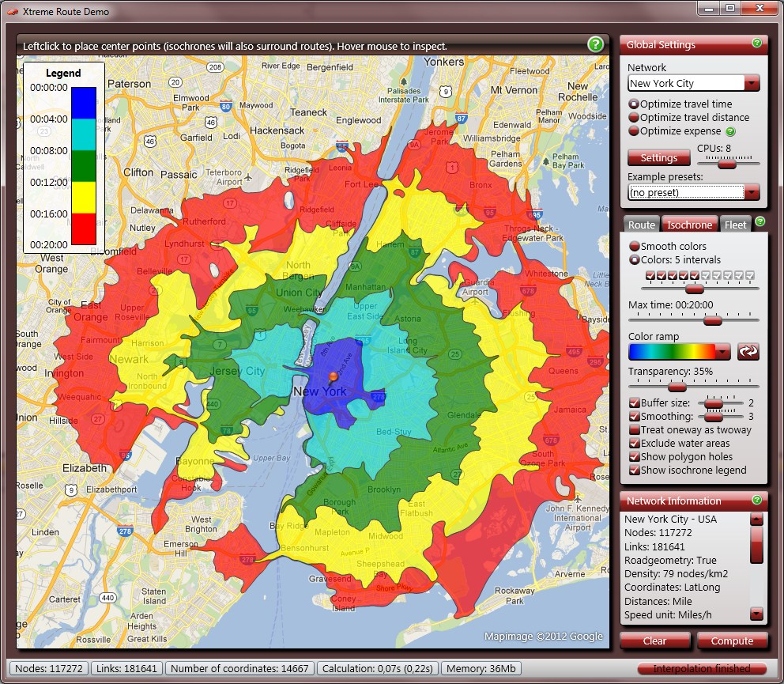The width and height of the screenshot is (784, 684).
Task: Enable Smooth colors option
Action: 634,247
